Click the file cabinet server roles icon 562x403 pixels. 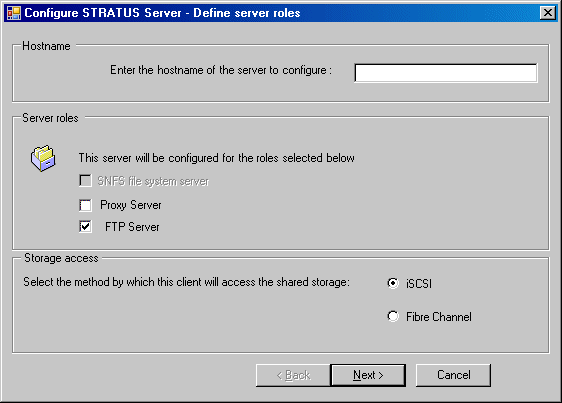[x=43, y=158]
